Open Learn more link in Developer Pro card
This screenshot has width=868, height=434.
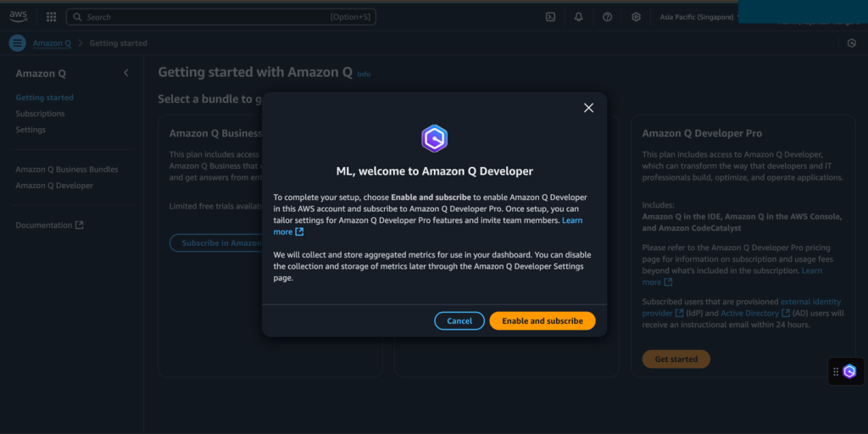click(x=811, y=270)
